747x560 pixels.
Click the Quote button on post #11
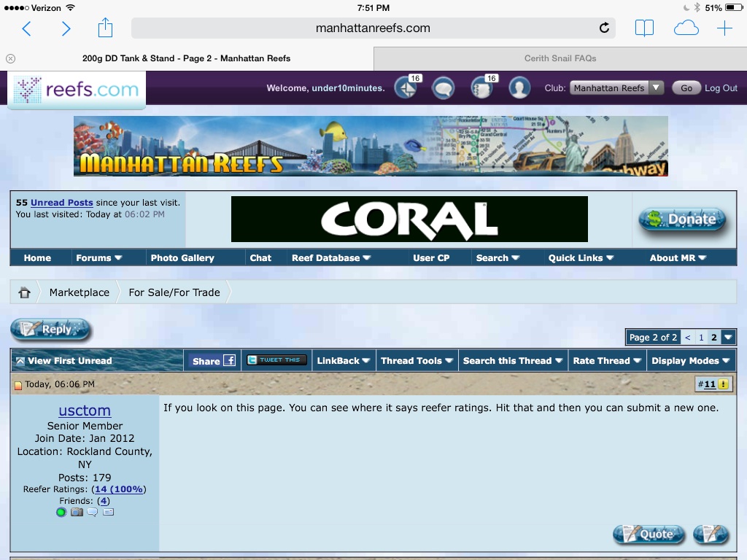649,534
